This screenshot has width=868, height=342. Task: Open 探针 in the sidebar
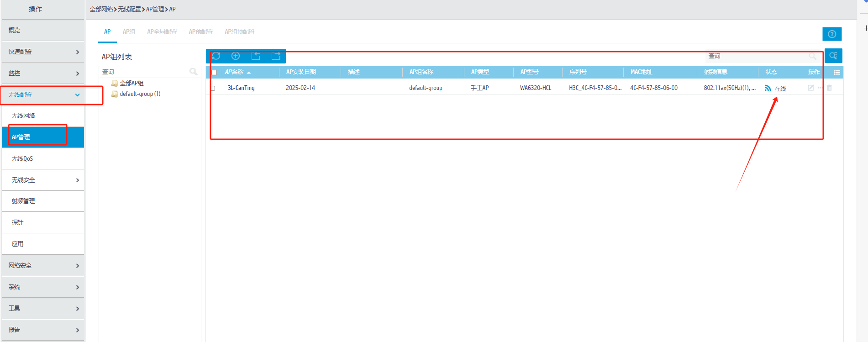coord(43,222)
